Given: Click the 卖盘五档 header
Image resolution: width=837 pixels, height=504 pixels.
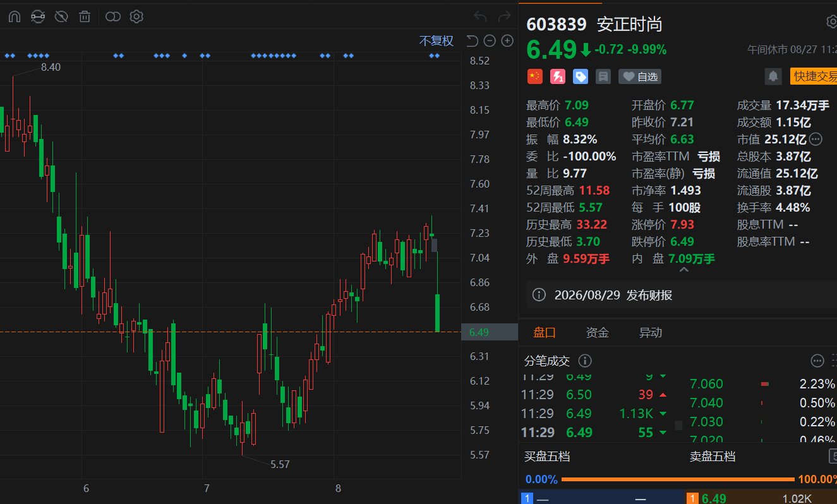Looking at the screenshot, I should [x=713, y=456].
